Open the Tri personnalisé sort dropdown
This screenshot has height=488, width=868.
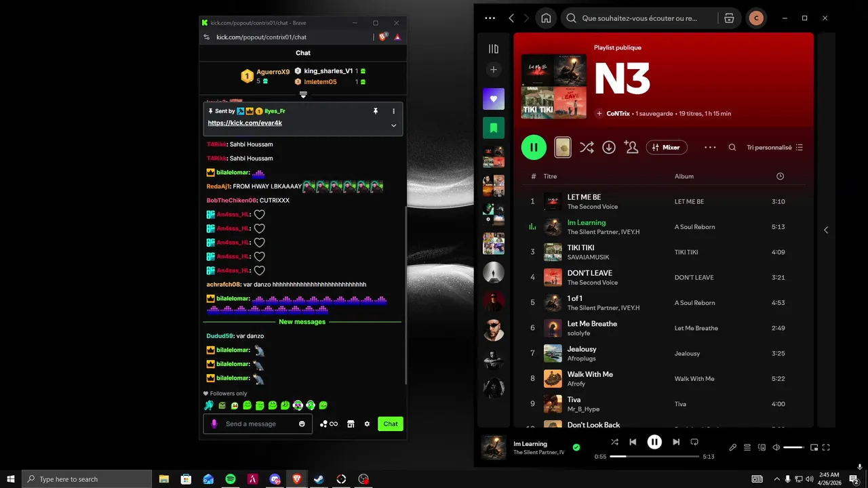click(774, 147)
